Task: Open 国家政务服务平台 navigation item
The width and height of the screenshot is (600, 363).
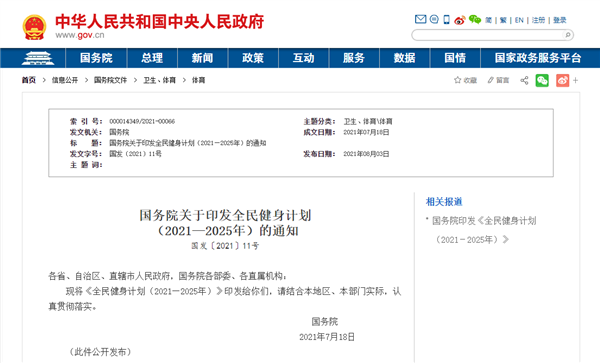Action: point(538,58)
